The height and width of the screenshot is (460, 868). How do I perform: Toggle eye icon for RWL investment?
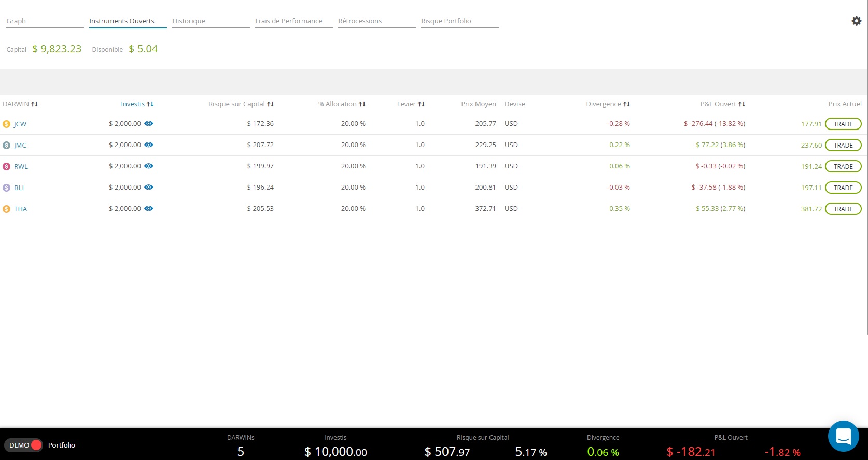149,166
